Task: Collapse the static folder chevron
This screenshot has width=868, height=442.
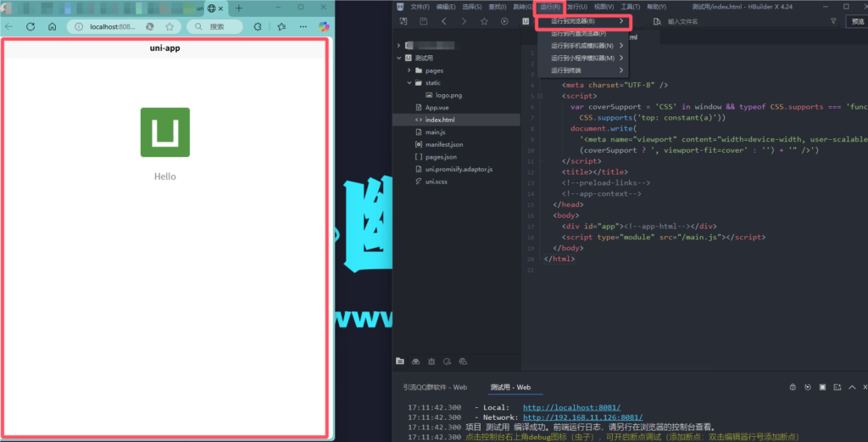Action: pyautogui.click(x=409, y=82)
